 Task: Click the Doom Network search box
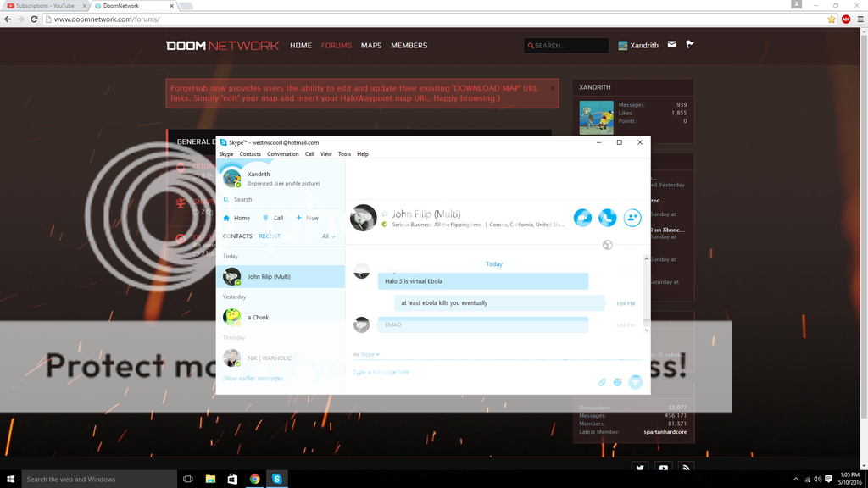(x=566, y=46)
